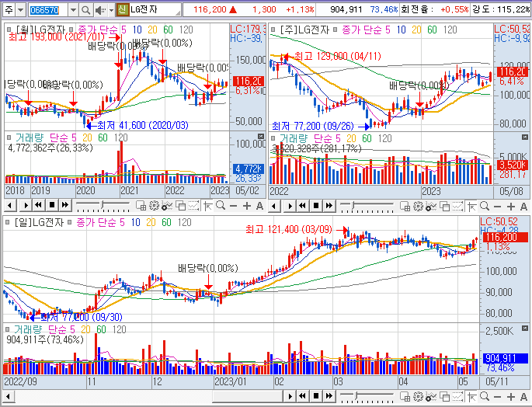Click the current price 116,200 in header

tap(210, 9)
